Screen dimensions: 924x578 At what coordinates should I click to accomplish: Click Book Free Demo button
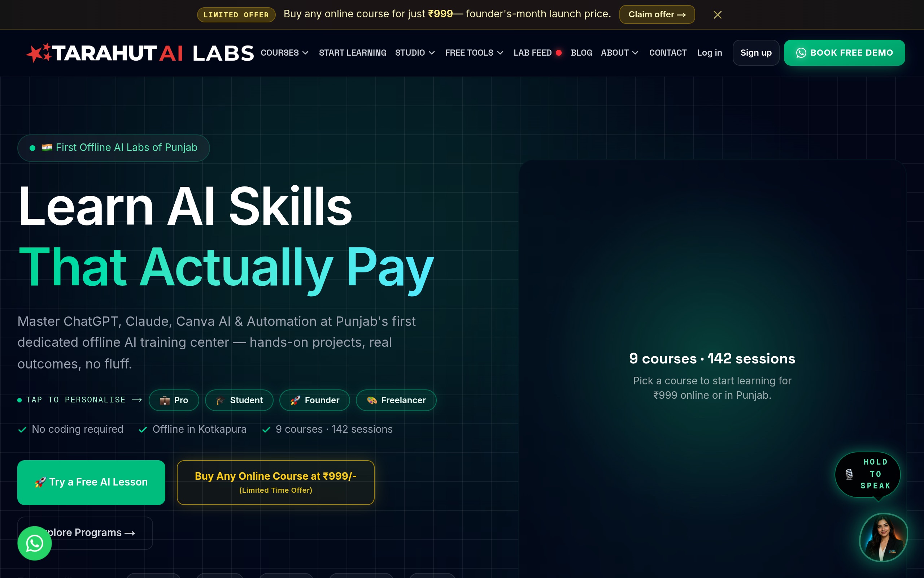(844, 53)
